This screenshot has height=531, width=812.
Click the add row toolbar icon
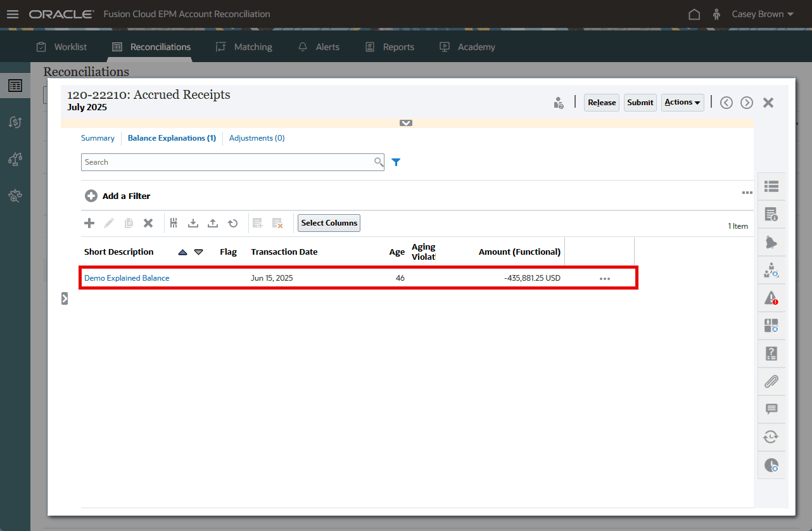[x=257, y=223]
